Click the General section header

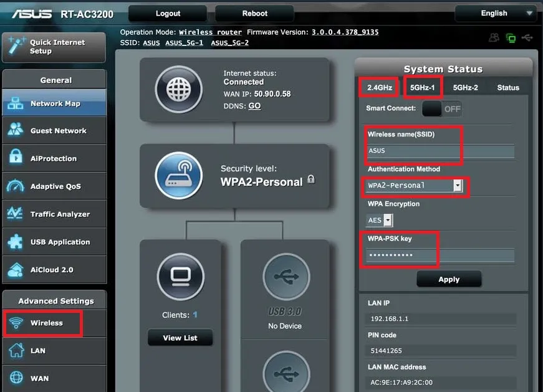55,80
